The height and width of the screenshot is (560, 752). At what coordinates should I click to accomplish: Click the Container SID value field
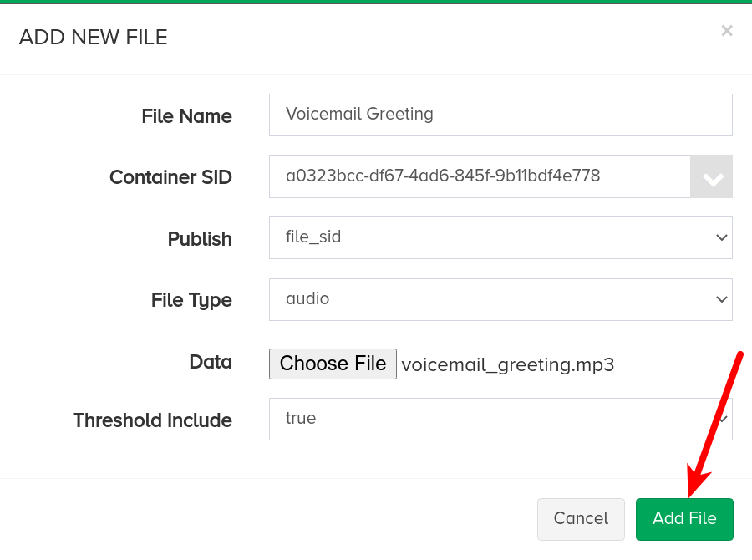pyautogui.click(x=480, y=176)
